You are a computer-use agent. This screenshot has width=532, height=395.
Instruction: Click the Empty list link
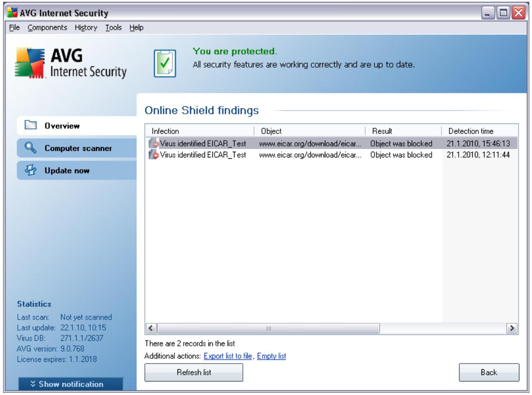tap(271, 356)
